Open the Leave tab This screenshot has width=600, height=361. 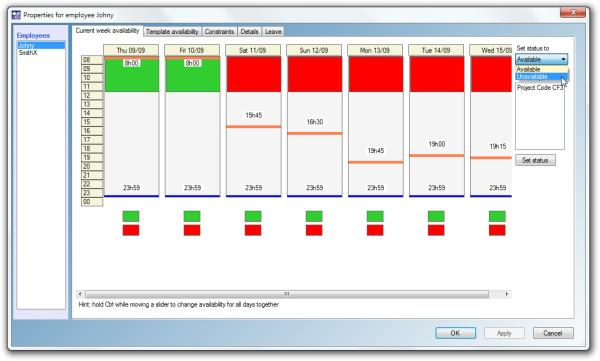click(x=273, y=32)
